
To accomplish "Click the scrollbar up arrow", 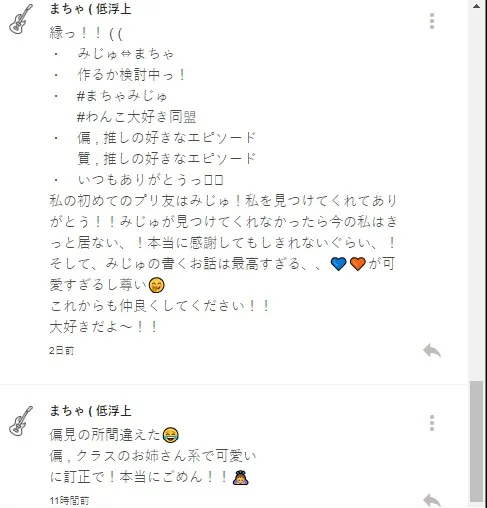I will point(476,6).
